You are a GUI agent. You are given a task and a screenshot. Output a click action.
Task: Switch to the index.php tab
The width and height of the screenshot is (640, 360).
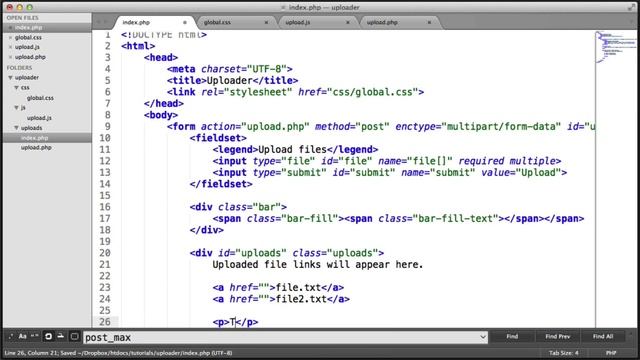point(153,22)
